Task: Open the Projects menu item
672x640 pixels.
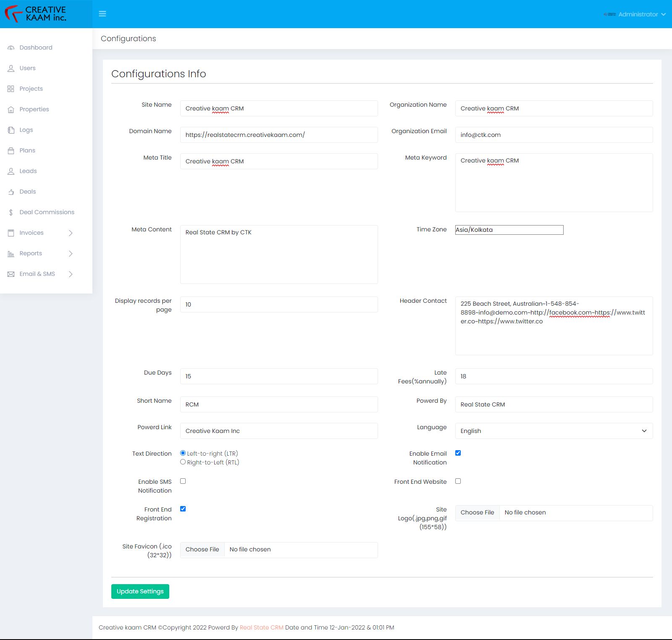Action: [31, 89]
